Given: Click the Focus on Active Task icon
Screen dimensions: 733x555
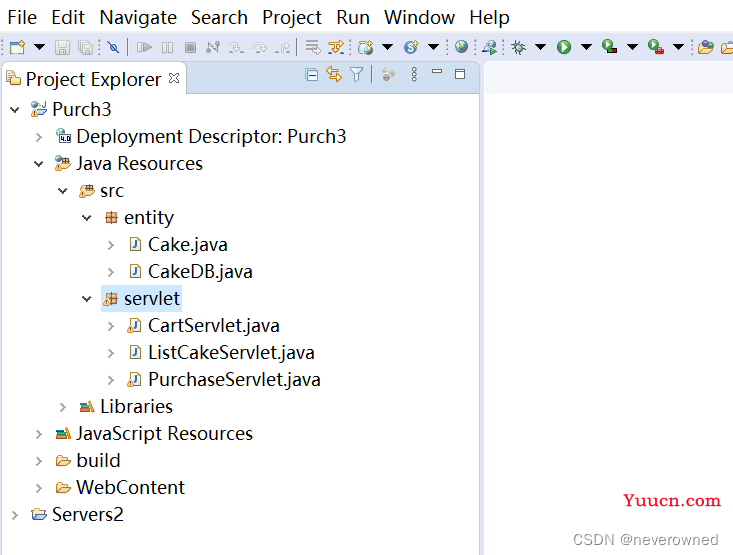Looking at the screenshot, I should pos(388,75).
